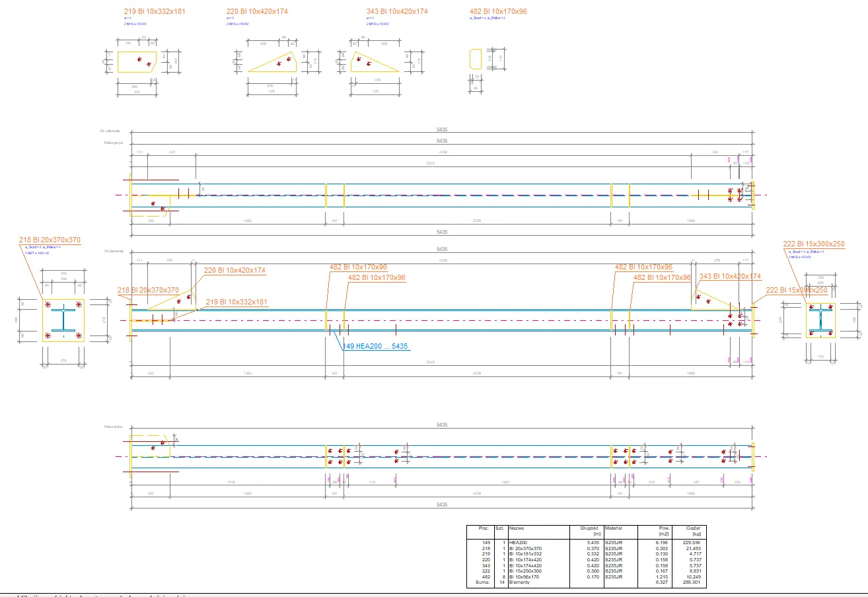
Task: Click the '222 Bl 15x300x250' label above right section
Action: 814,244
